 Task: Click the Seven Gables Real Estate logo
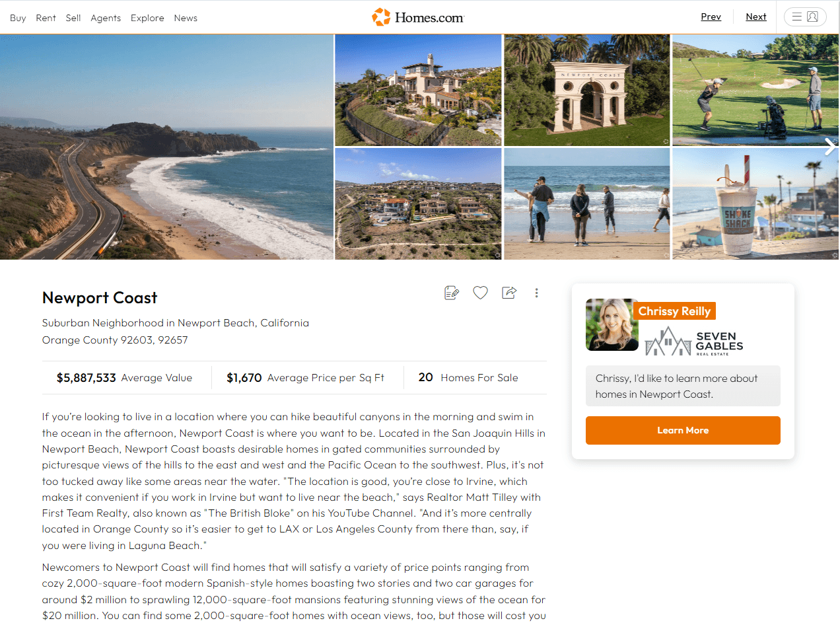pyautogui.click(x=694, y=342)
